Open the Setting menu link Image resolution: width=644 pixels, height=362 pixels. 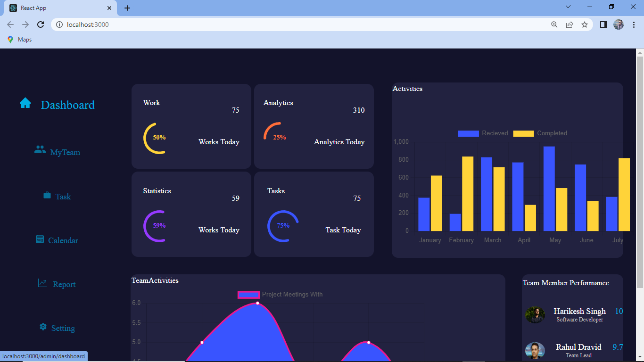(63, 328)
